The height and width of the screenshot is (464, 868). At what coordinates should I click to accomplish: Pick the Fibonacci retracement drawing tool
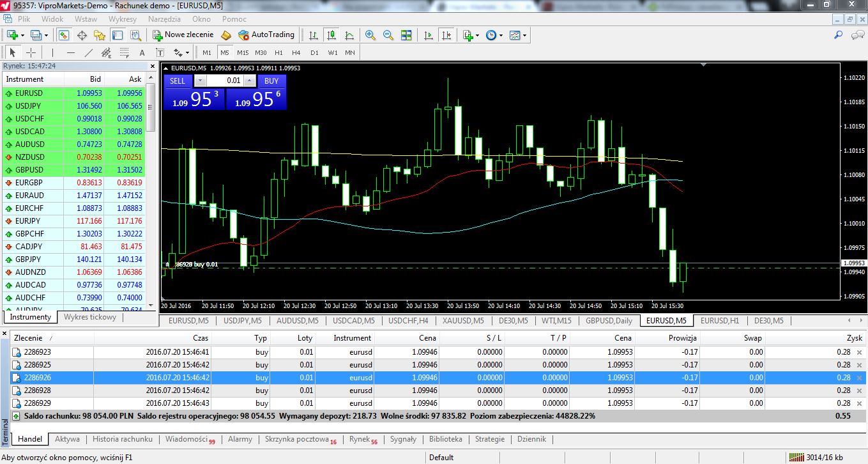125,52
